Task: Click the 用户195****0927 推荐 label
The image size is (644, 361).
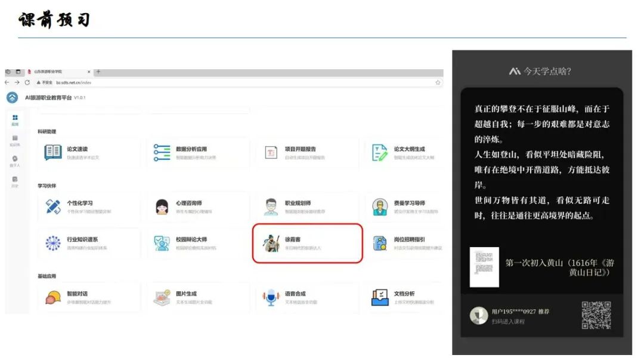Action: click(x=521, y=311)
